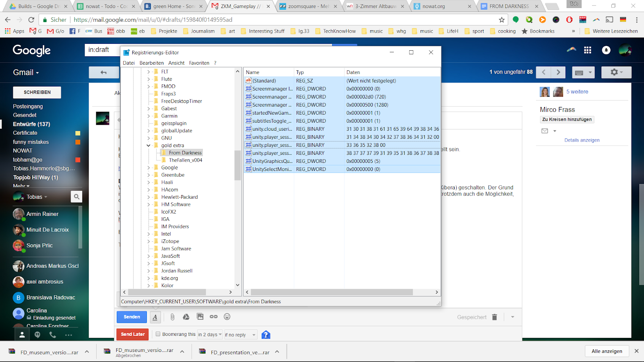The height and width of the screenshot is (362, 644).
Task: Open the Ansicht menu
Action: (x=176, y=63)
